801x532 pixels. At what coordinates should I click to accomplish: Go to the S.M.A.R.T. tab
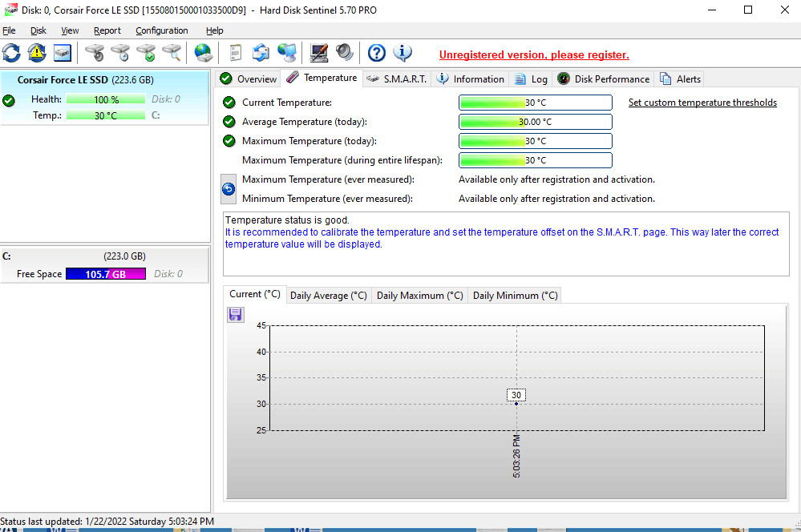click(x=396, y=79)
